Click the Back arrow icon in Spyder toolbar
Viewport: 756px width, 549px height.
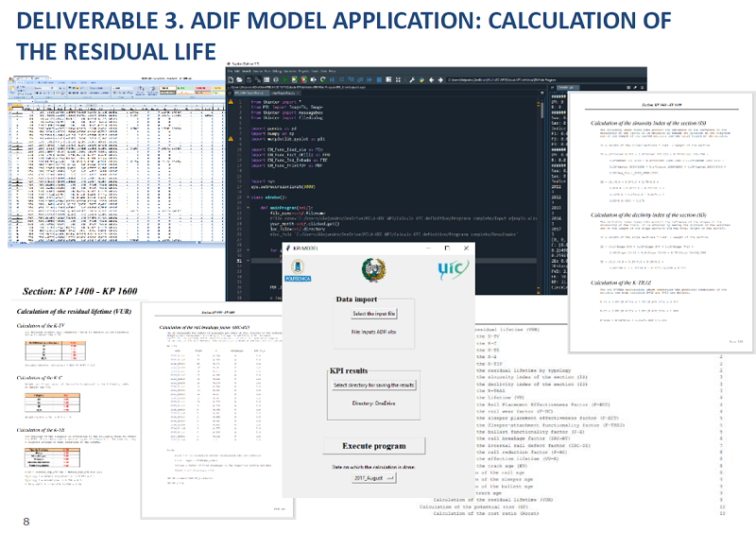tap(432, 79)
